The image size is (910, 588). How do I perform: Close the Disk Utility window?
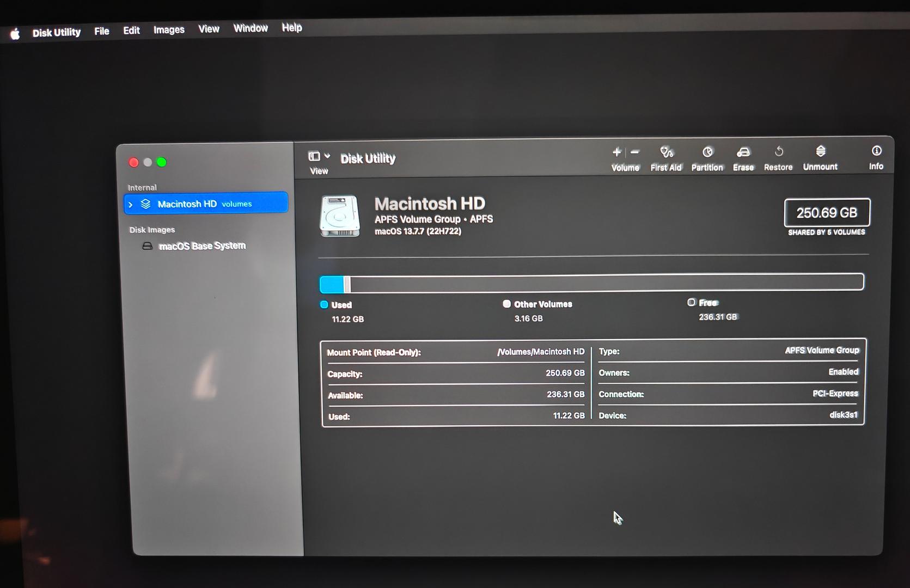pyautogui.click(x=133, y=162)
